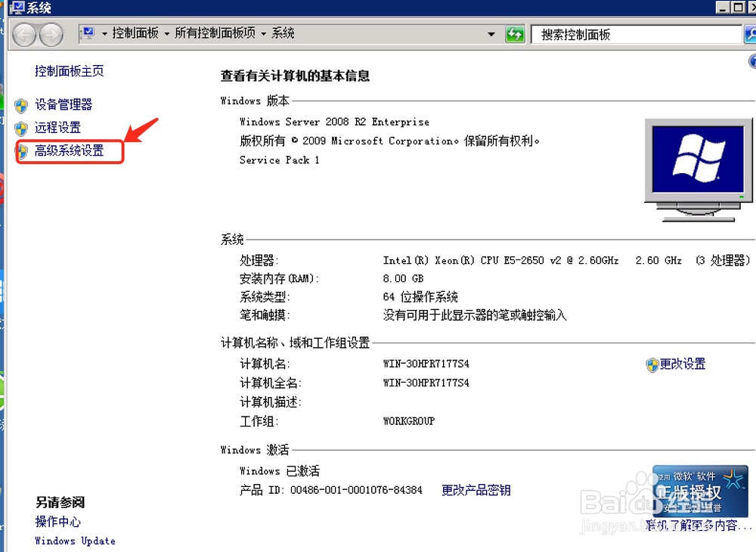The image size is (756, 552).
Task: Click computer name value next to 计算机名
Action: click(426, 364)
